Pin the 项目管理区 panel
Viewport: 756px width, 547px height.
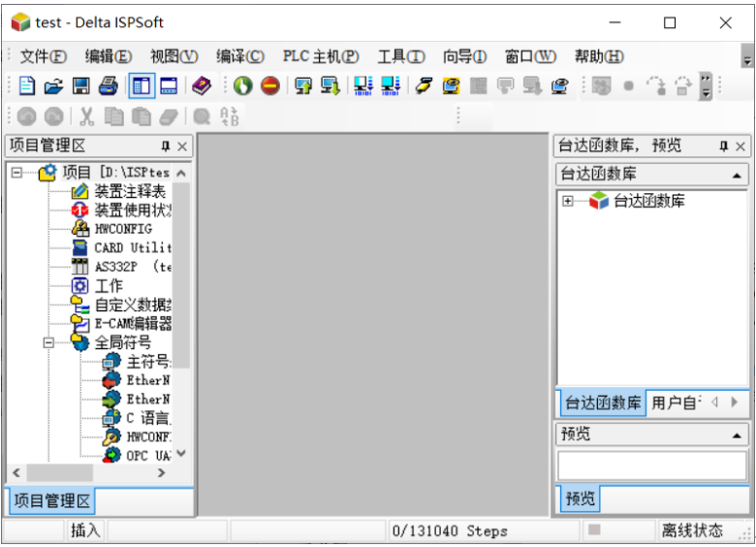166,146
